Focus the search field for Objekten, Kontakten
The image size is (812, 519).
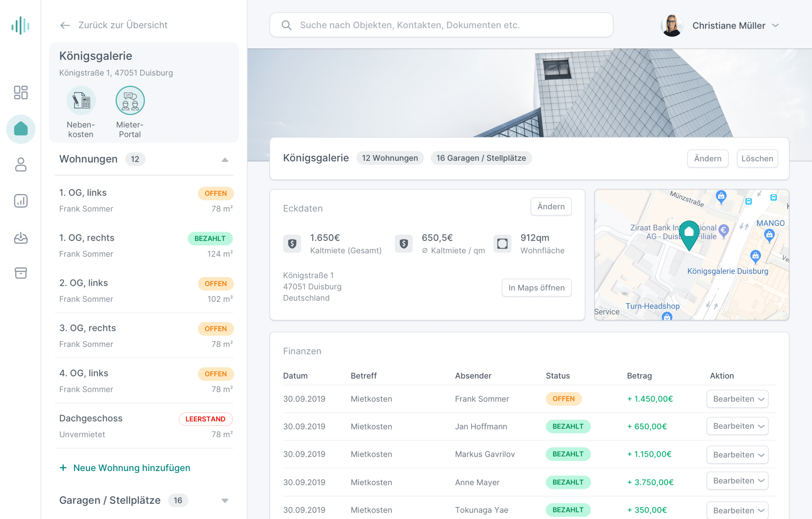[x=442, y=25]
